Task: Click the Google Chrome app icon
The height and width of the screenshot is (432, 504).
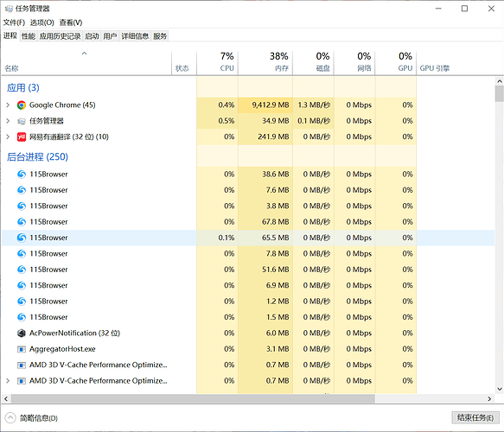Action: pos(22,105)
